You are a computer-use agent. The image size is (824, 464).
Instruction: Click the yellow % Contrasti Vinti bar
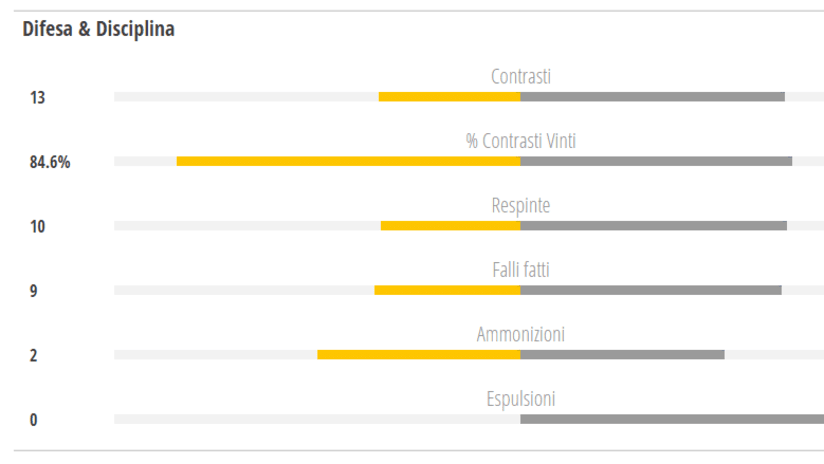pos(348,161)
